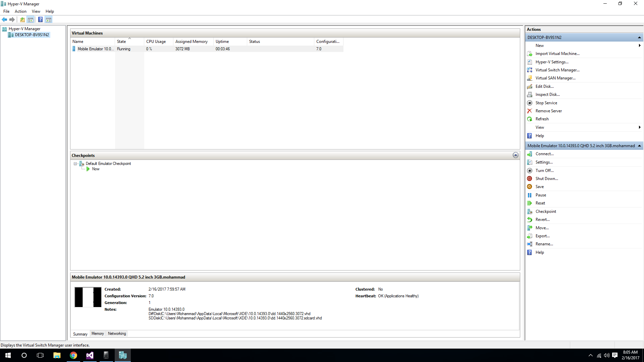Click the Move action
Image resolution: width=644 pixels, height=362 pixels.
(542, 228)
